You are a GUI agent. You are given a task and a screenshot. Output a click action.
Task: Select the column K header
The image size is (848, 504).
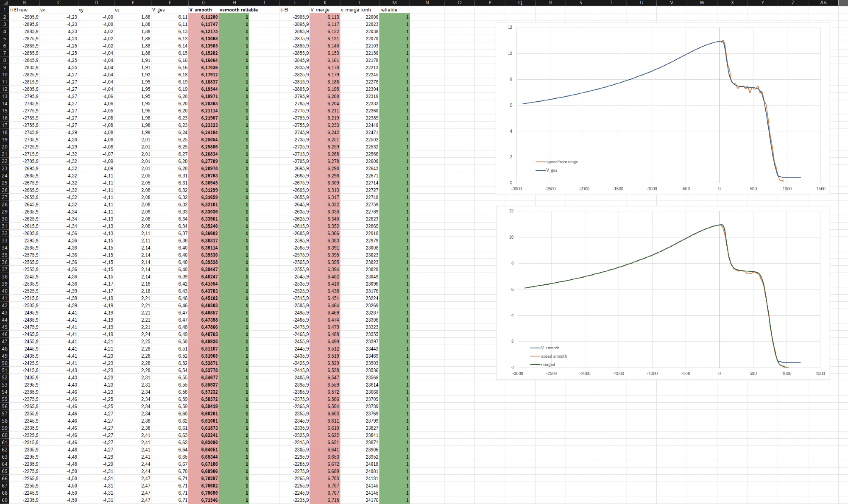point(325,3)
